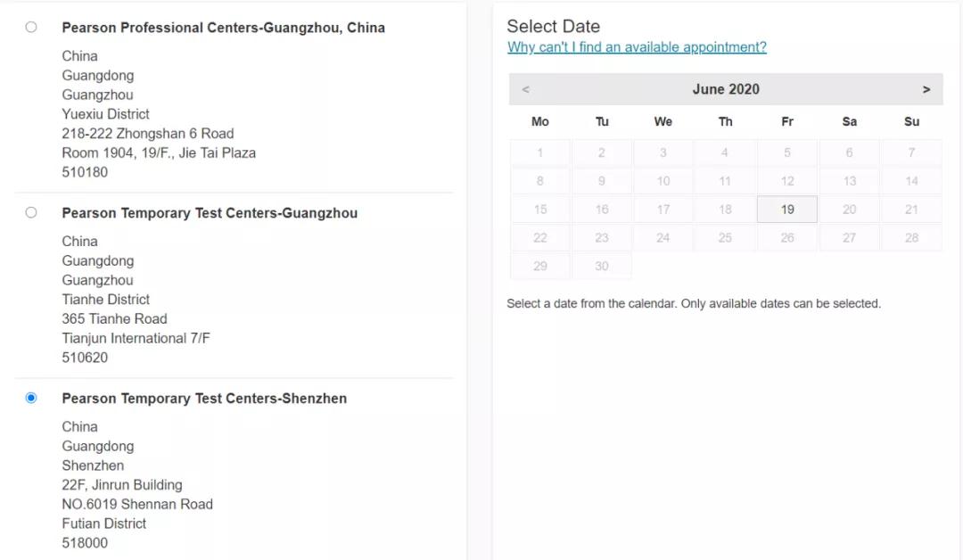Click the Pearson Temporary Test Centers-Guangzhou title
The width and height of the screenshot is (963, 560).
tap(210, 213)
